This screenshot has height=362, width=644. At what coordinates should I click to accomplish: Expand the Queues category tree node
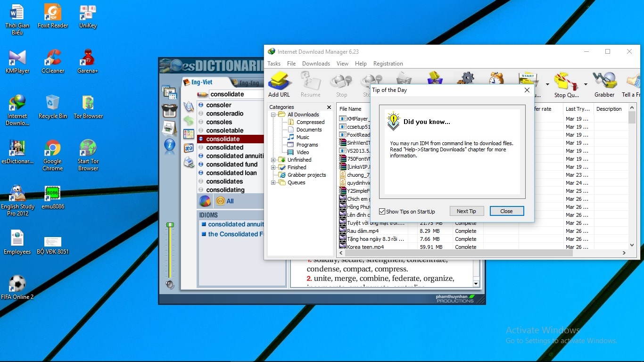(x=273, y=182)
